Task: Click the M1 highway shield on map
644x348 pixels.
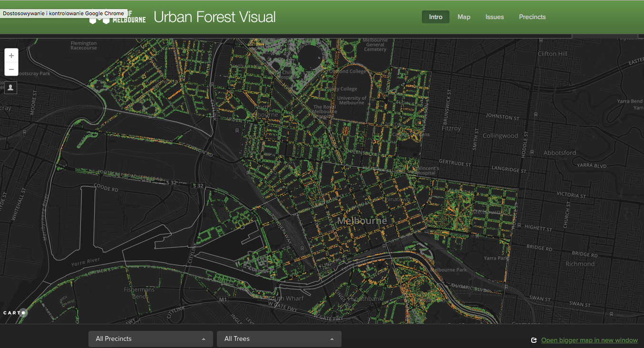Action: [x=223, y=300]
